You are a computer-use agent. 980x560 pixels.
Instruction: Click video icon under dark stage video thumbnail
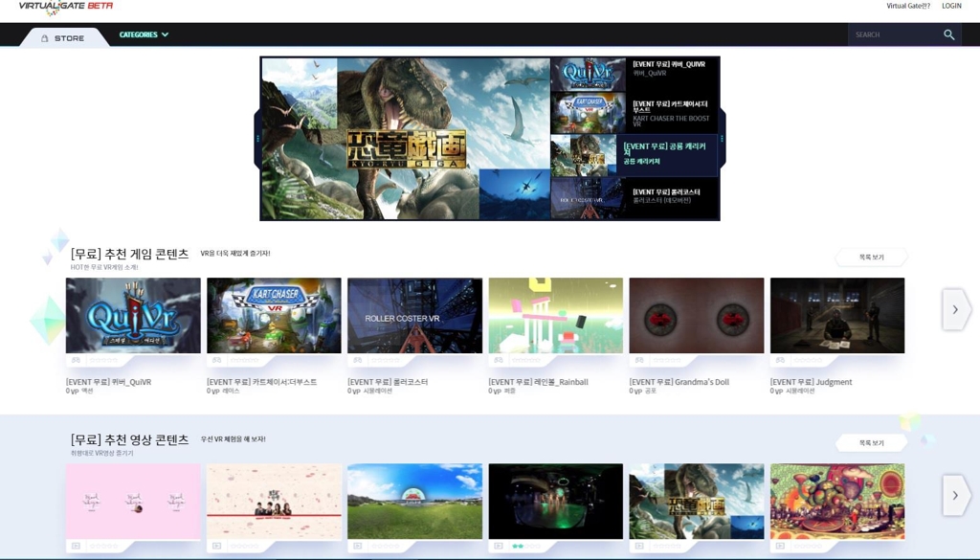[x=498, y=547]
